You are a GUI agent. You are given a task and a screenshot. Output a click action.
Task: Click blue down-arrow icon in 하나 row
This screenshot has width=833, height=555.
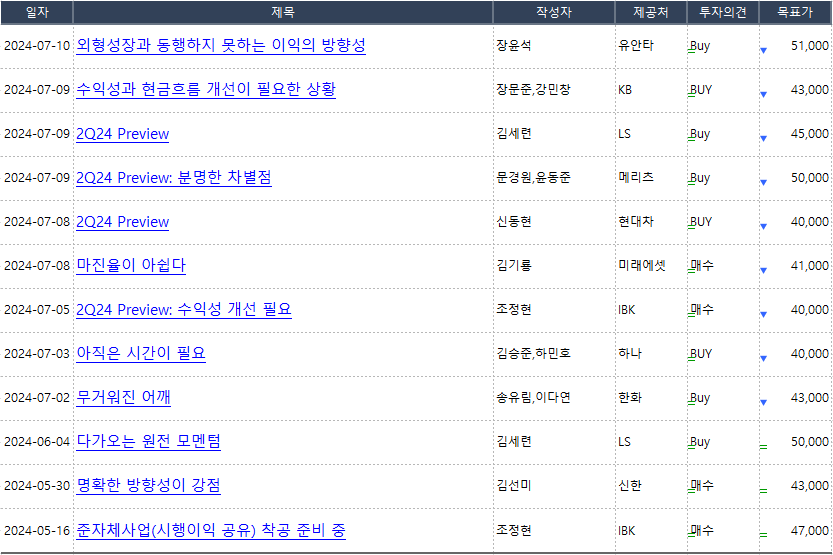click(x=763, y=358)
